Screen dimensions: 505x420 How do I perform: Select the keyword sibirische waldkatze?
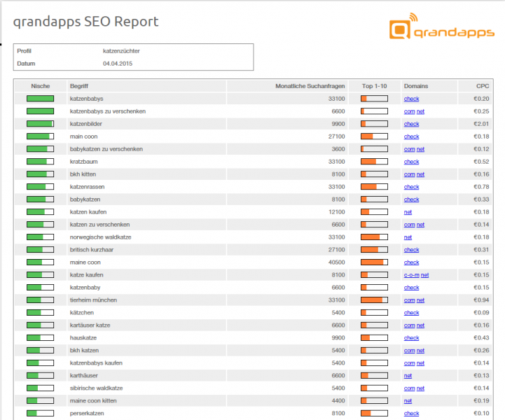[x=96, y=388]
